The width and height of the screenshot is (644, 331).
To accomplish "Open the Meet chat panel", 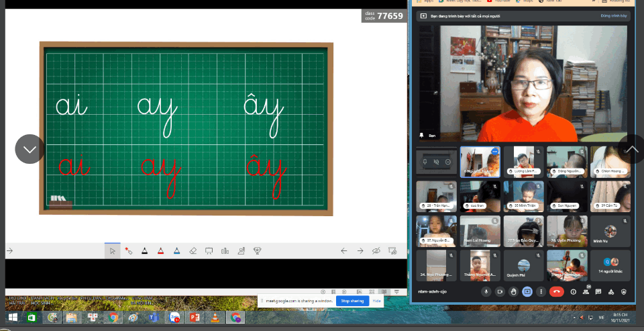I will click(x=599, y=292).
